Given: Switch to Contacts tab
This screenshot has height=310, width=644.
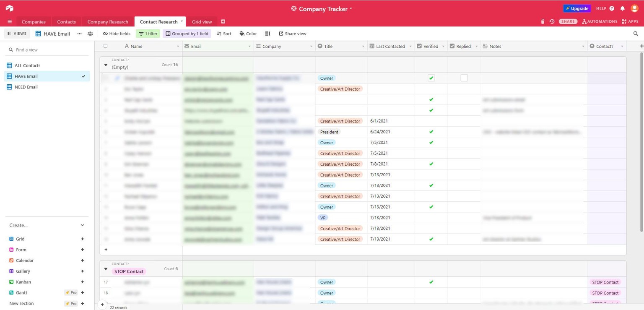Looking at the screenshot, I should [66, 22].
